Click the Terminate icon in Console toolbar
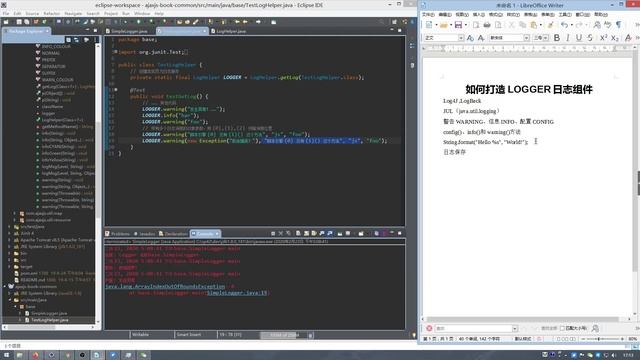640x360 pixels. pos(273,233)
